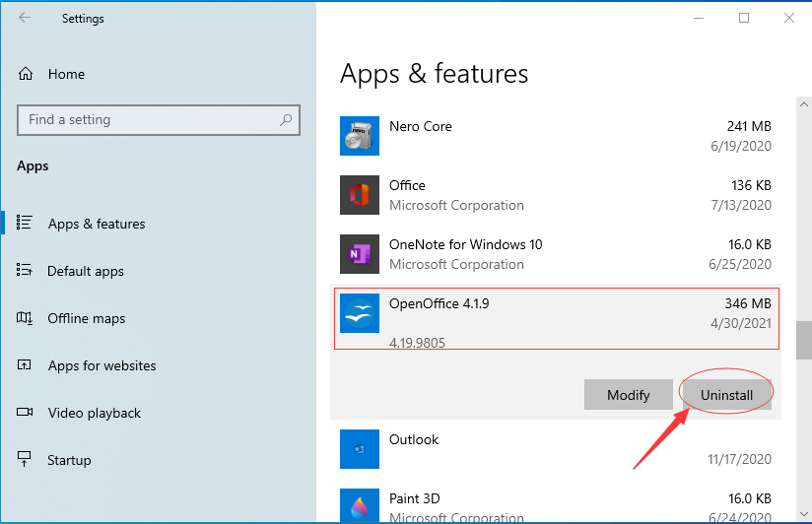
Task: Click Microsoft Corporation under OneNote
Action: [x=456, y=264]
